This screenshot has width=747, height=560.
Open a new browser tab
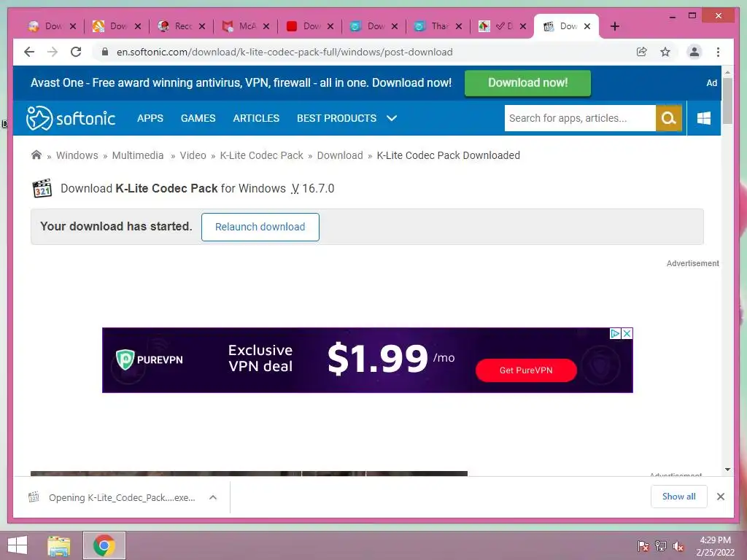click(614, 26)
